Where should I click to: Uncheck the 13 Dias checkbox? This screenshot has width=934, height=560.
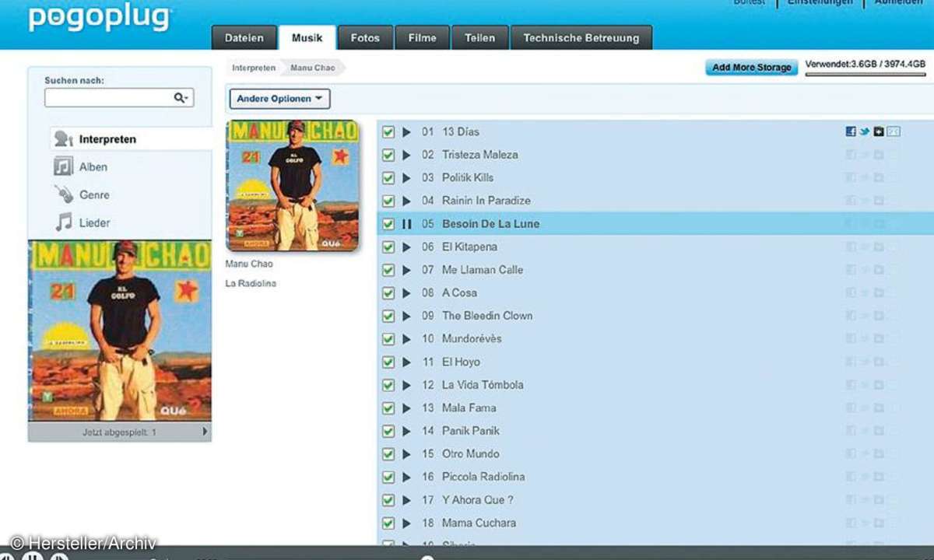pyautogui.click(x=388, y=132)
